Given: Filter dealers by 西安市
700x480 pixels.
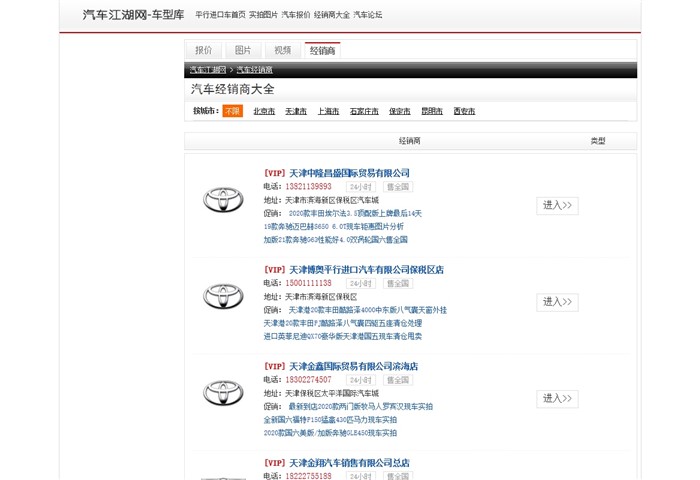Looking at the screenshot, I should (x=464, y=111).
